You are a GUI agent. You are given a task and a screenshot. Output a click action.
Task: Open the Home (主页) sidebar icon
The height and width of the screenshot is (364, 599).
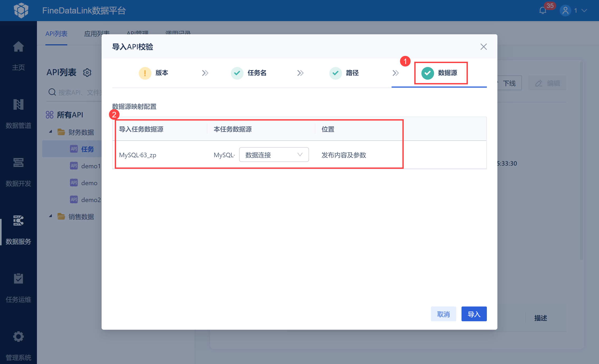click(x=18, y=47)
